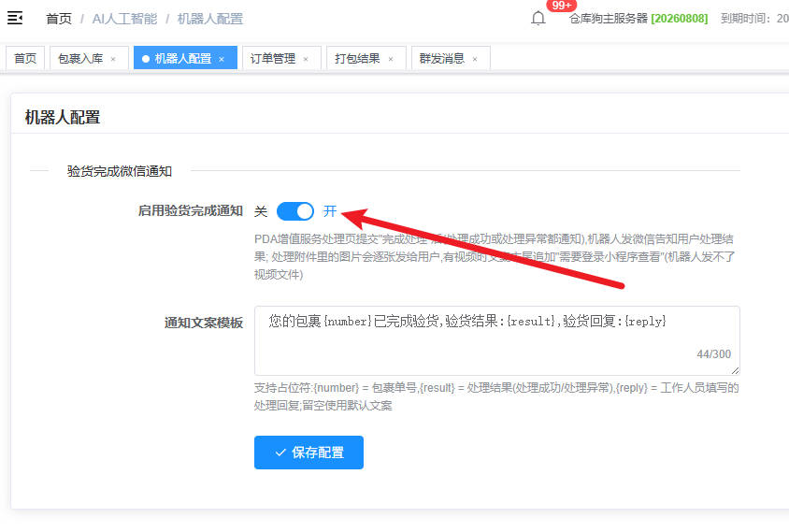
Task: Close the 群发消息 tab
Action: (x=475, y=60)
